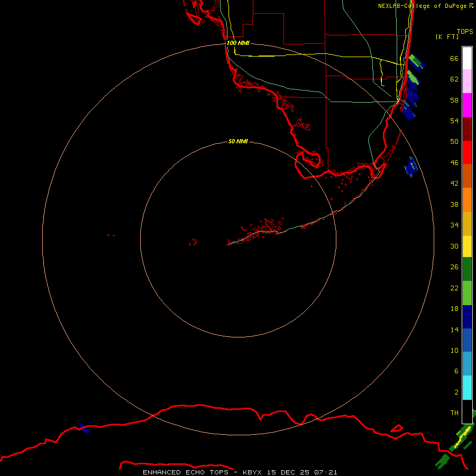Screen dimensions: 476x476
Task: Click the "100 NMI" range ring label
Action: click(238, 43)
